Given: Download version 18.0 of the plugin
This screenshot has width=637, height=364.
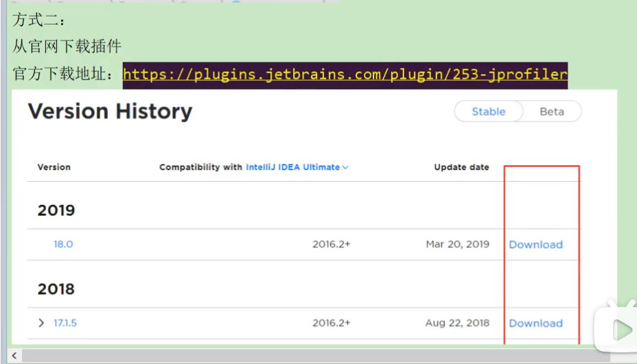Looking at the screenshot, I should coord(535,245).
